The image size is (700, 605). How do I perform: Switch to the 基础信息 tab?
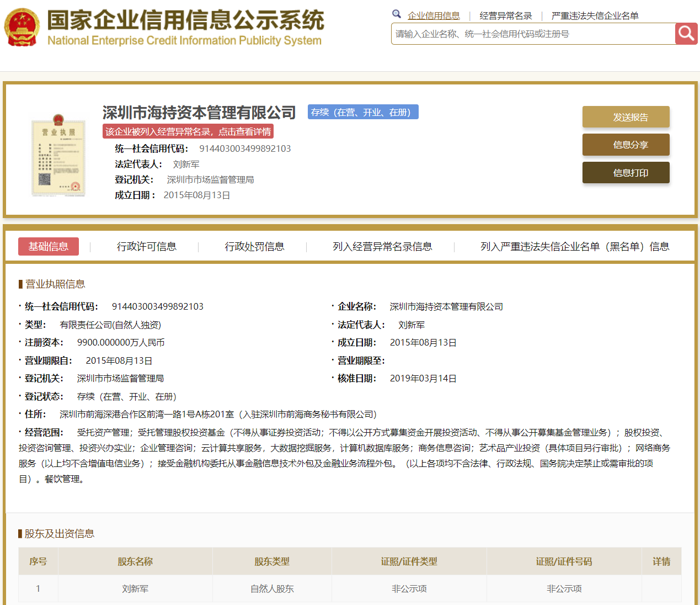click(49, 246)
